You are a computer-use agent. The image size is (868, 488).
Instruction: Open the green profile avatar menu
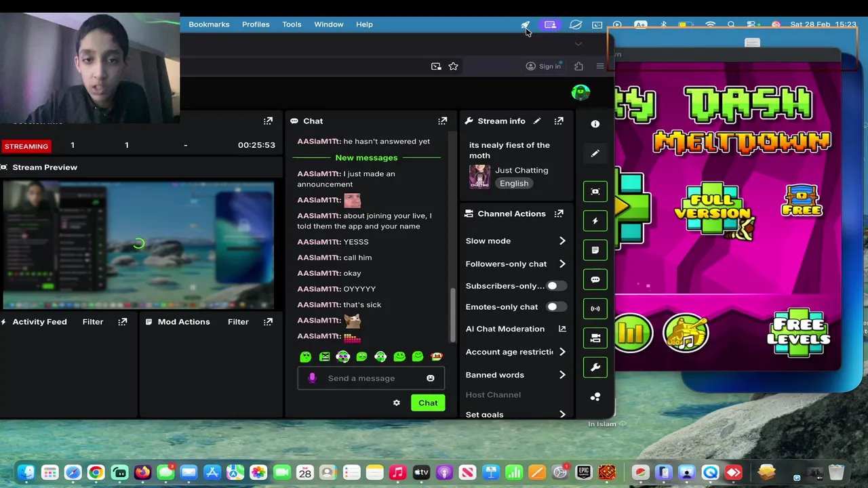tap(580, 92)
